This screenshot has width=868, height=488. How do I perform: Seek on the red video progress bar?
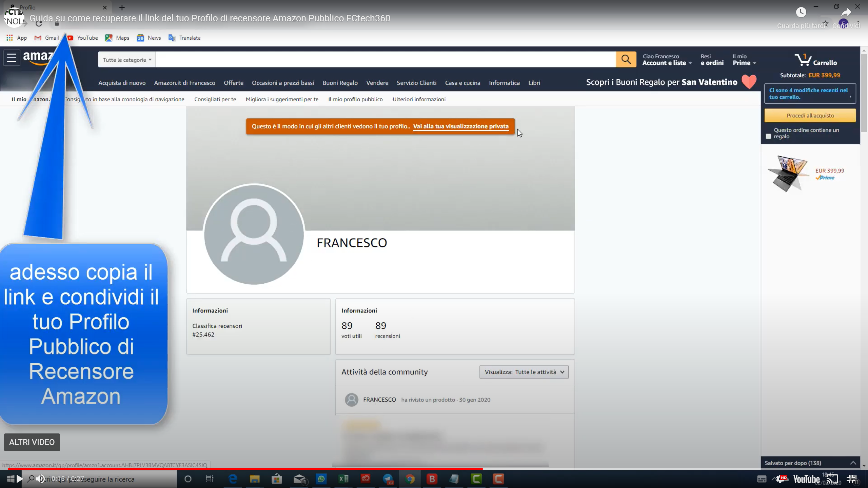click(x=245, y=469)
